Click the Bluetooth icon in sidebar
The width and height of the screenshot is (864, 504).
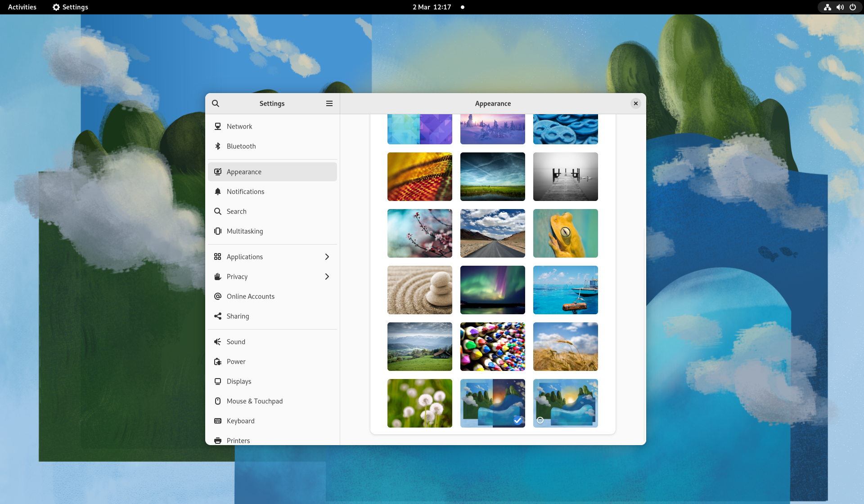tap(218, 146)
